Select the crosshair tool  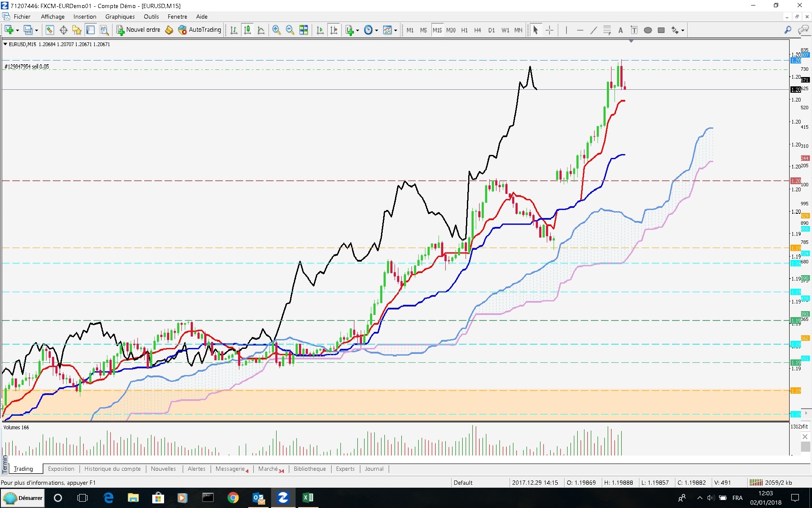(549, 30)
